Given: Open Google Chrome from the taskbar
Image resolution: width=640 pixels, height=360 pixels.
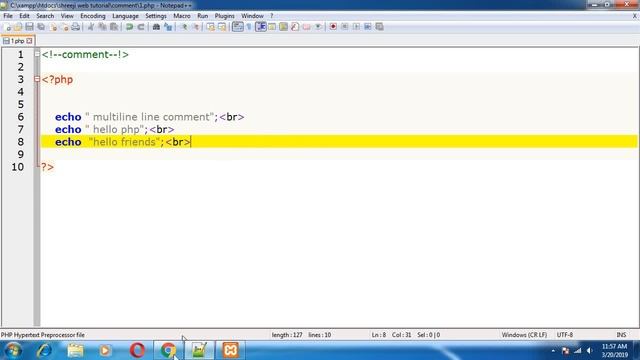Looking at the screenshot, I should [x=168, y=351].
